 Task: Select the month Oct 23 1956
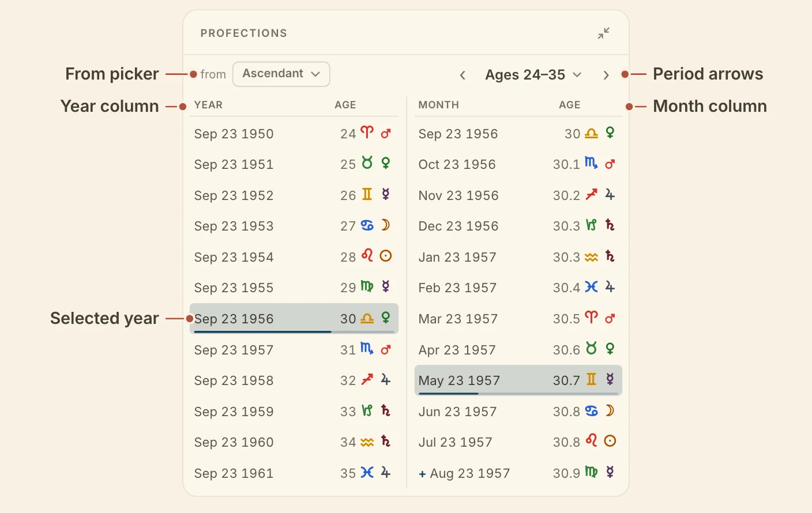(518, 164)
